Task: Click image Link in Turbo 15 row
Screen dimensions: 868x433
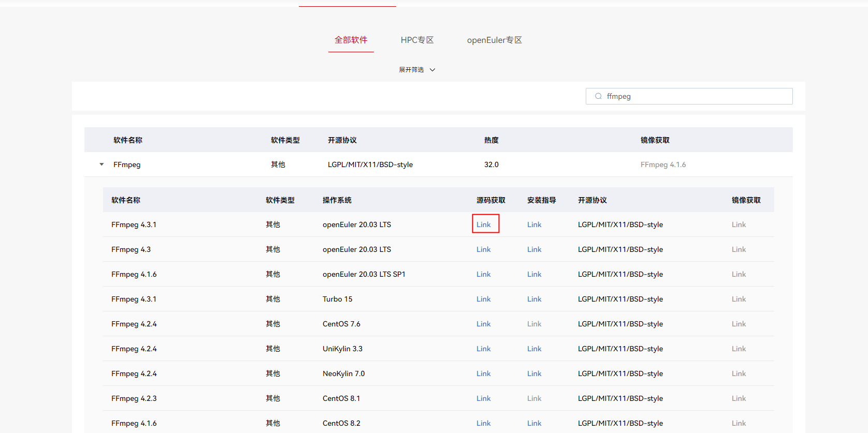Action: coord(739,299)
